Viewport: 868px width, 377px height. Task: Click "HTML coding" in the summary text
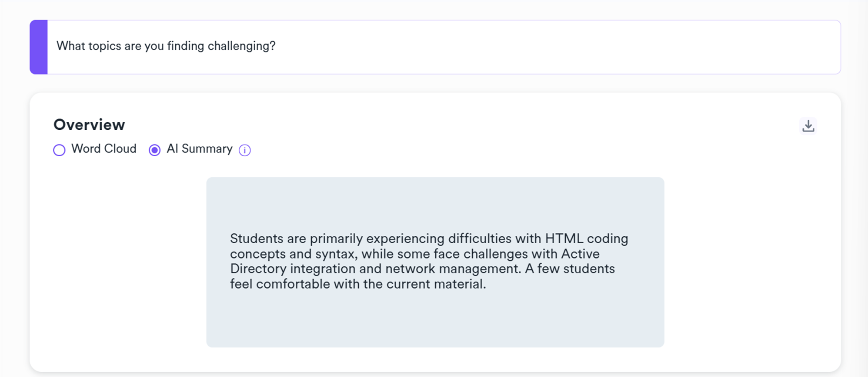tap(586, 239)
